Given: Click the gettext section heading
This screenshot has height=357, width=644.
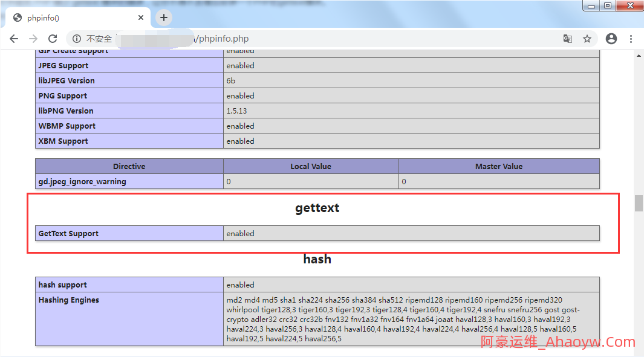Looking at the screenshot, I should pyautogui.click(x=317, y=208).
